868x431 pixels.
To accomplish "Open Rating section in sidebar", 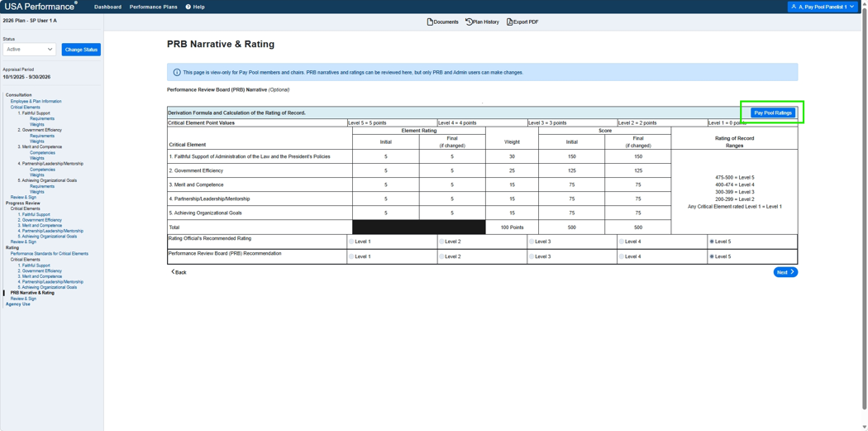I will pyautogui.click(x=12, y=247).
